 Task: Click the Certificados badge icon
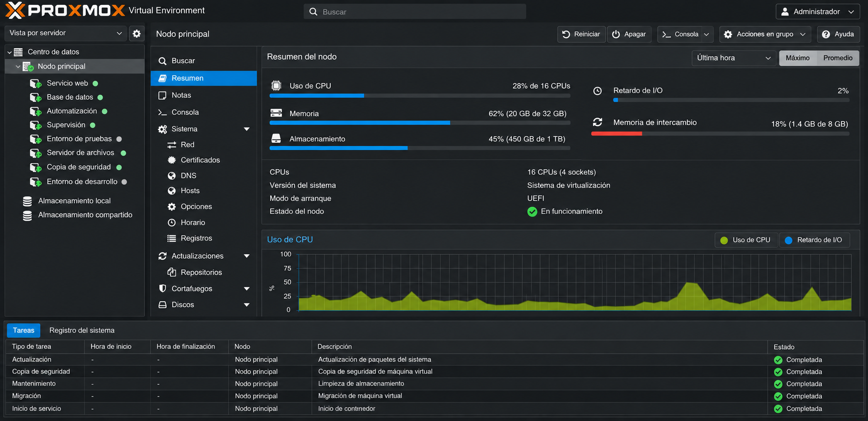coord(172,160)
